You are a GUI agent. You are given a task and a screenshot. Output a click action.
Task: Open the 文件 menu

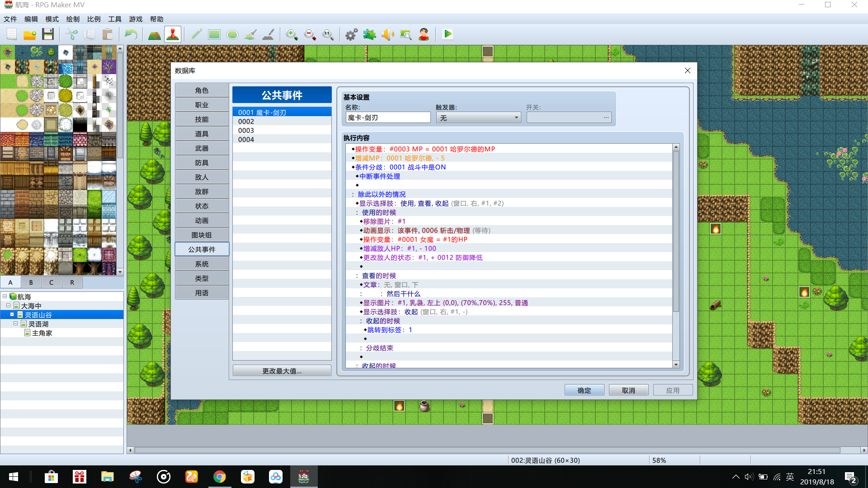click(10, 19)
